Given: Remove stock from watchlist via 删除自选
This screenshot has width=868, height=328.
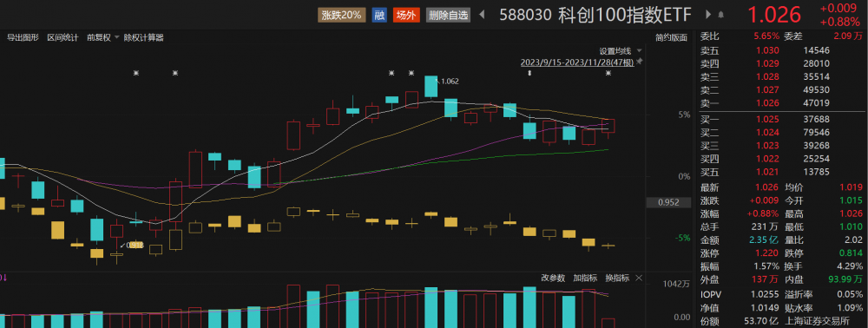Looking at the screenshot, I should [x=449, y=15].
